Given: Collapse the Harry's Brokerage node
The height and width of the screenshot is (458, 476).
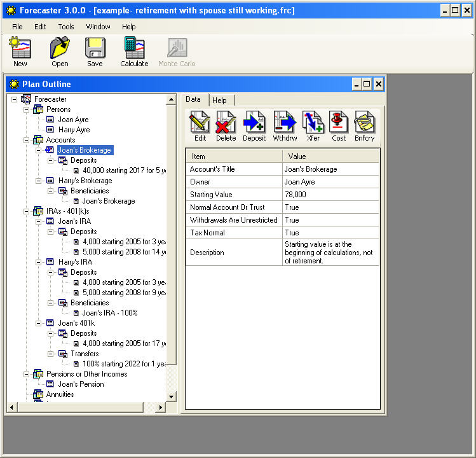Looking at the screenshot, I should click(39, 181).
